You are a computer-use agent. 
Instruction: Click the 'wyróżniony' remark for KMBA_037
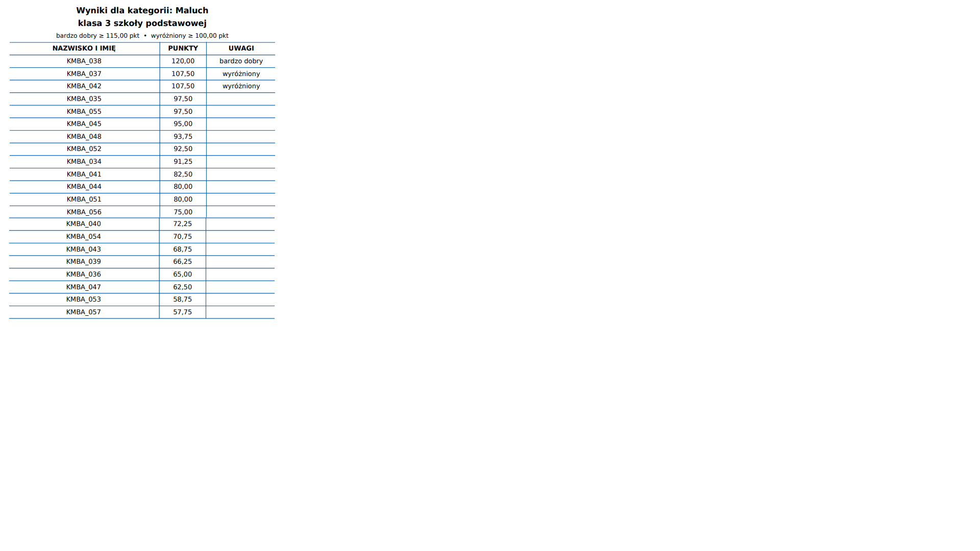(241, 74)
